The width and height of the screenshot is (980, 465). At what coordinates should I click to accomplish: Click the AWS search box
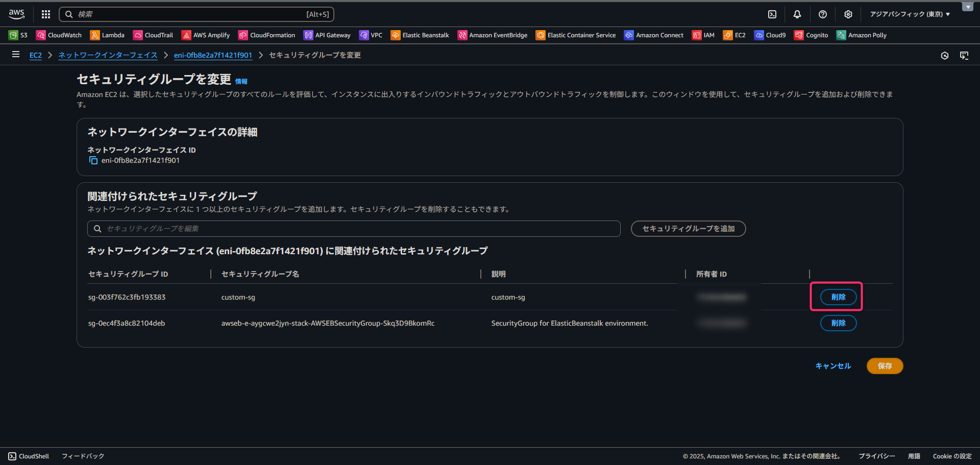point(197,14)
